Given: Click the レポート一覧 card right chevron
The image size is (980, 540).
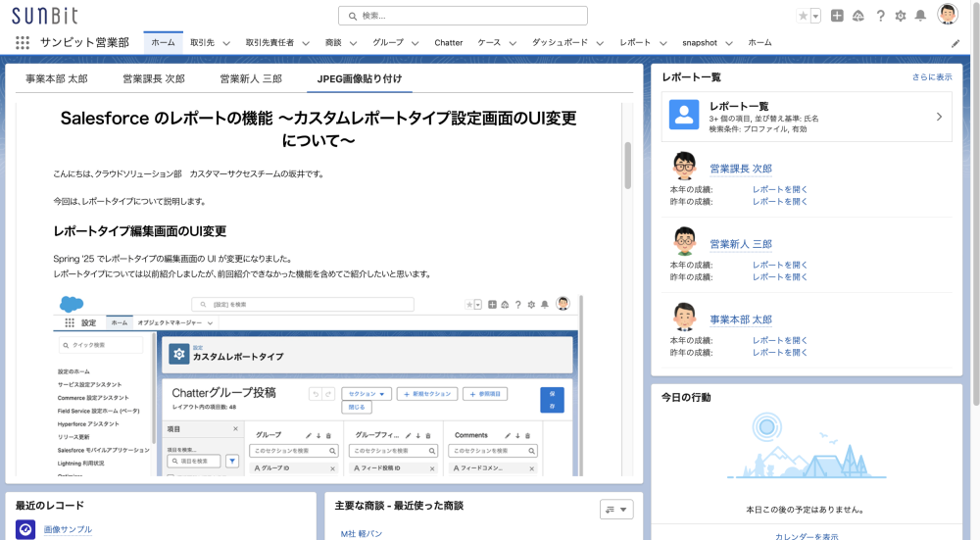Looking at the screenshot, I should [939, 117].
